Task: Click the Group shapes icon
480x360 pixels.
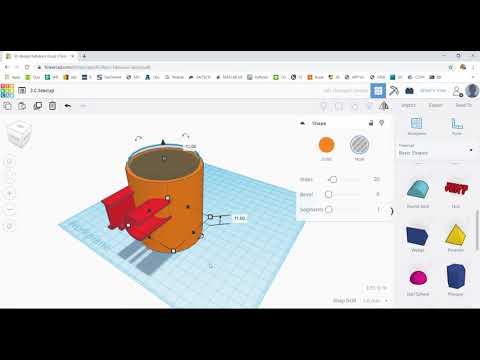Action: (x=339, y=107)
